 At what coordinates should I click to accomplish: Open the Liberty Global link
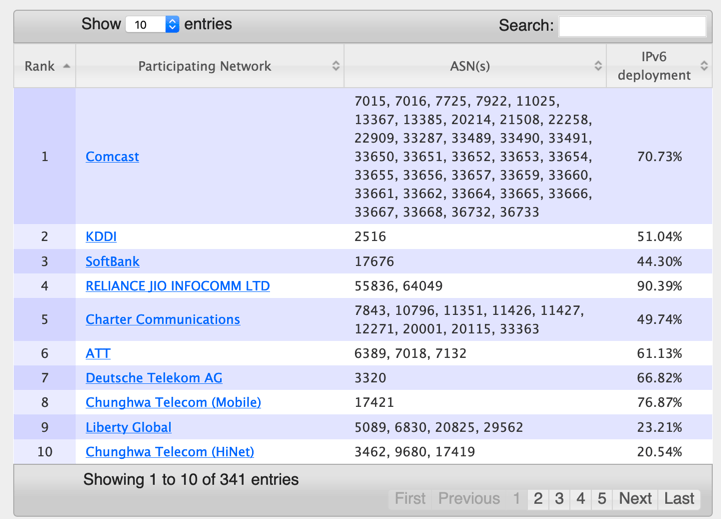[129, 428]
